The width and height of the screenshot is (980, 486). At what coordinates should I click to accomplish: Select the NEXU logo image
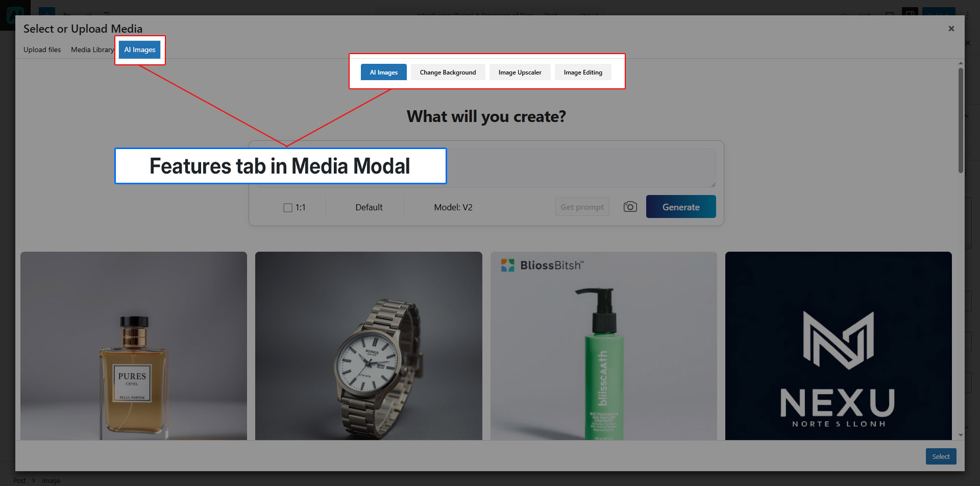839,346
